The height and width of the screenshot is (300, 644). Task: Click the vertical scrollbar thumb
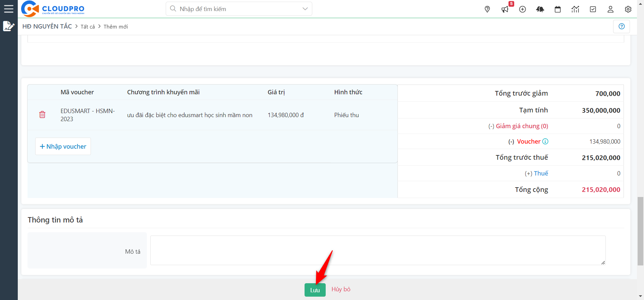coord(640,231)
